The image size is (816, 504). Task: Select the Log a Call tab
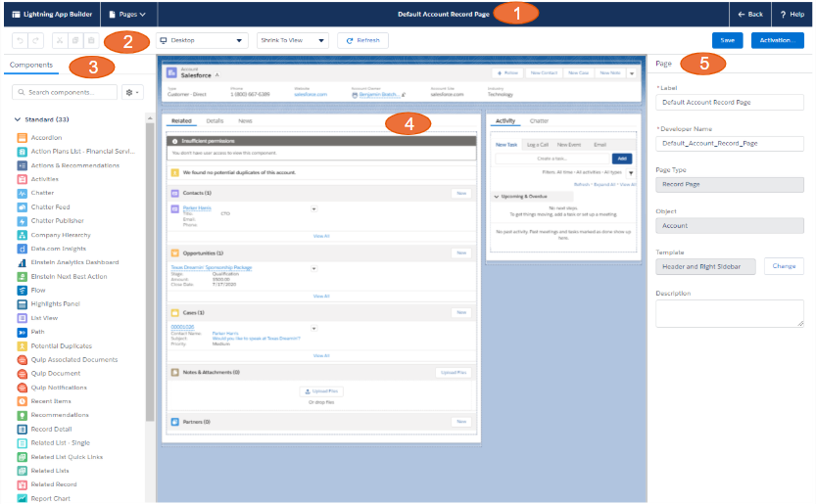pos(538,145)
